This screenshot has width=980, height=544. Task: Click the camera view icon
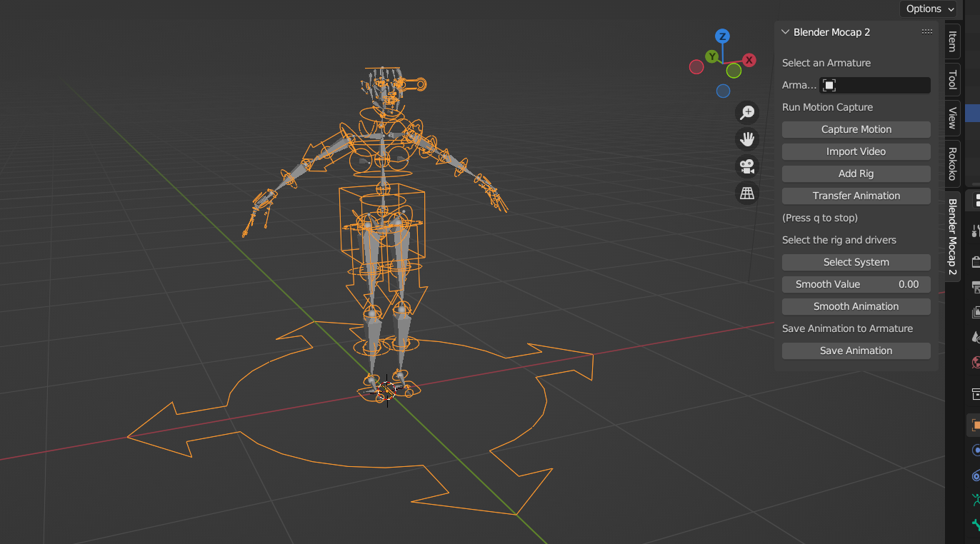(x=746, y=166)
